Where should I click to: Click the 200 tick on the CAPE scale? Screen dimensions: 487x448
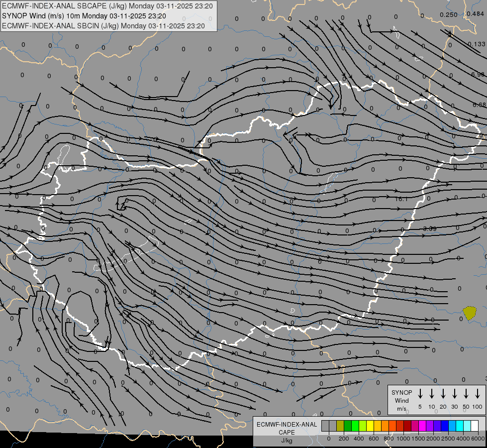pyautogui.click(x=344, y=439)
